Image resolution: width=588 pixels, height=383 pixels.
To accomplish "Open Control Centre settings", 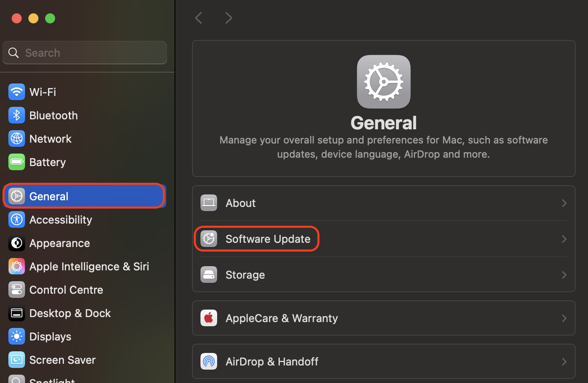I will coord(66,290).
